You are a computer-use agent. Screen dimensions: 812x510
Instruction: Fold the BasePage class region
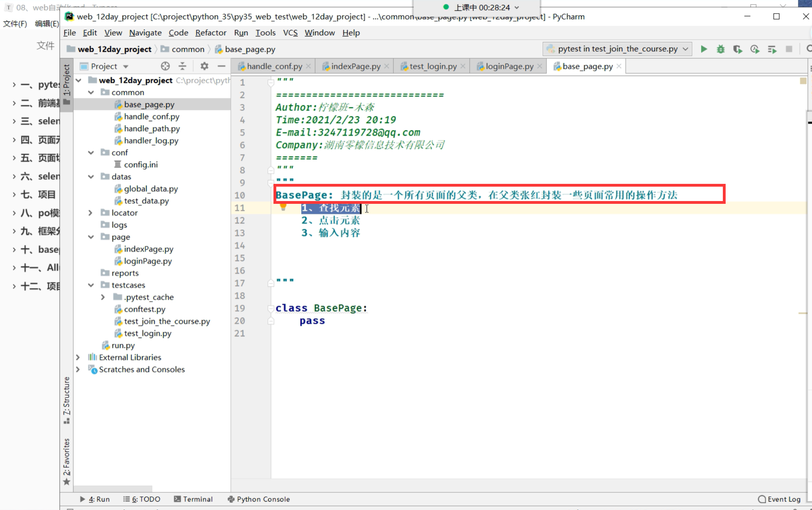pyautogui.click(x=271, y=308)
